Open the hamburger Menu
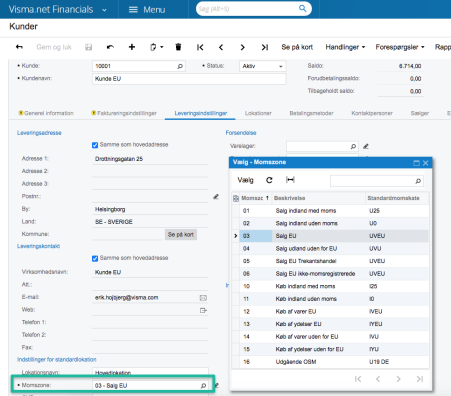451x396 pixels. pyautogui.click(x=147, y=9)
